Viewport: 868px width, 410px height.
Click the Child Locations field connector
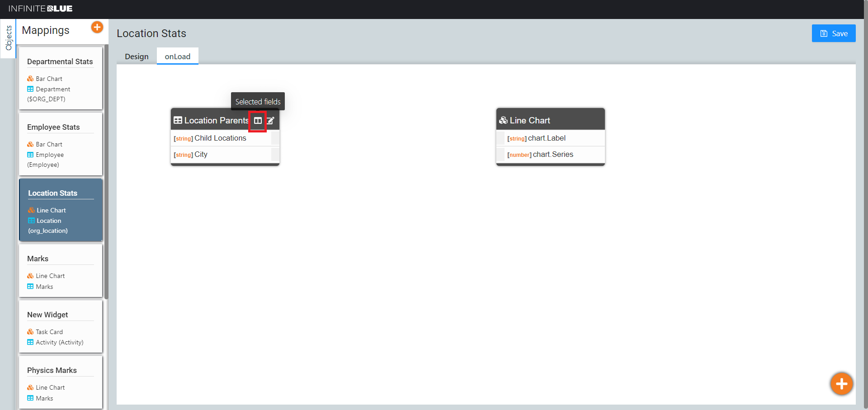coord(275,138)
